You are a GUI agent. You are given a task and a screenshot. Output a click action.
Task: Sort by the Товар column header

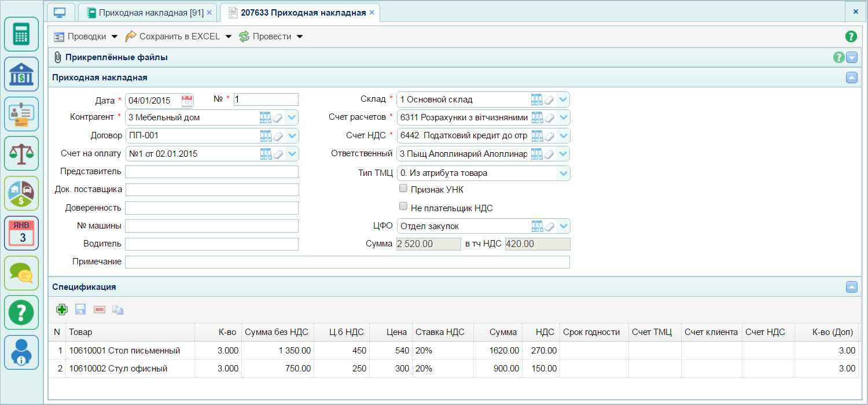[x=130, y=332]
